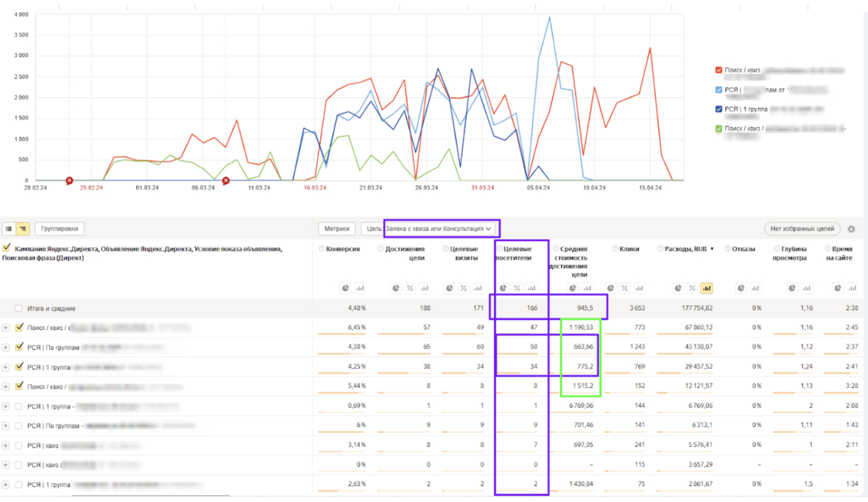The width and height of the screenshot is (868, 502).
Task: Check the Итого и средние checkbox
Action: click(19, 308)
